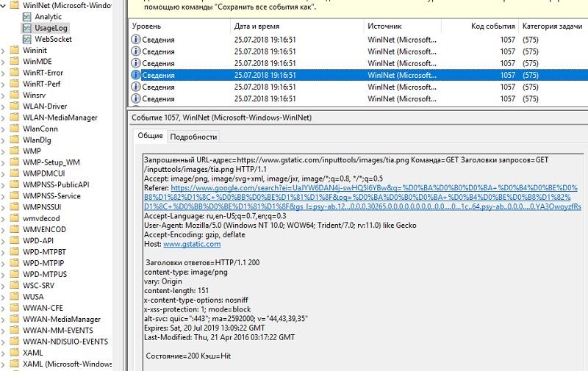
Task: Click the WinRT-Perf folder icon
Action: pos(14,84)
